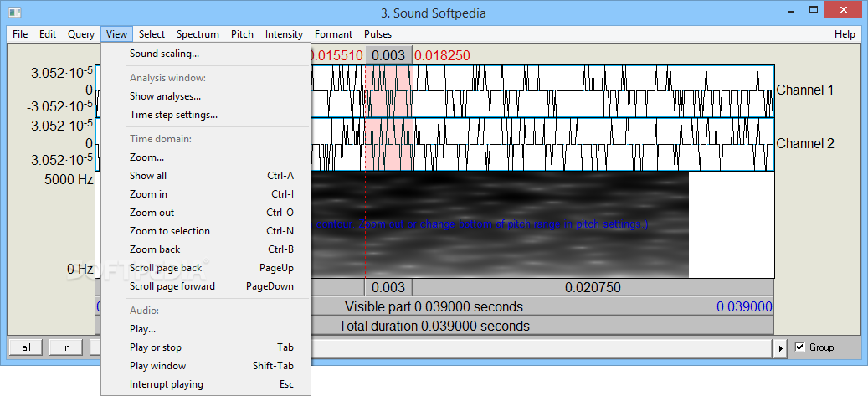Click the 'in' zoom button

66,347
